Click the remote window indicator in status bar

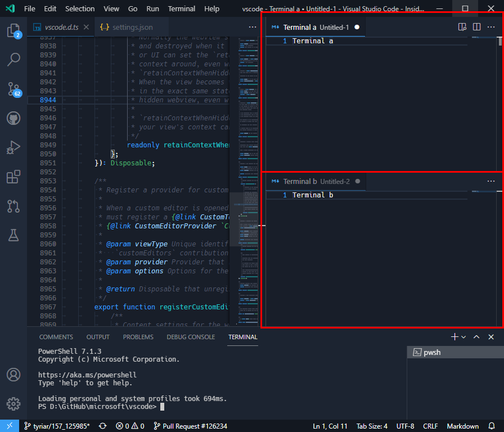point(10,426)
